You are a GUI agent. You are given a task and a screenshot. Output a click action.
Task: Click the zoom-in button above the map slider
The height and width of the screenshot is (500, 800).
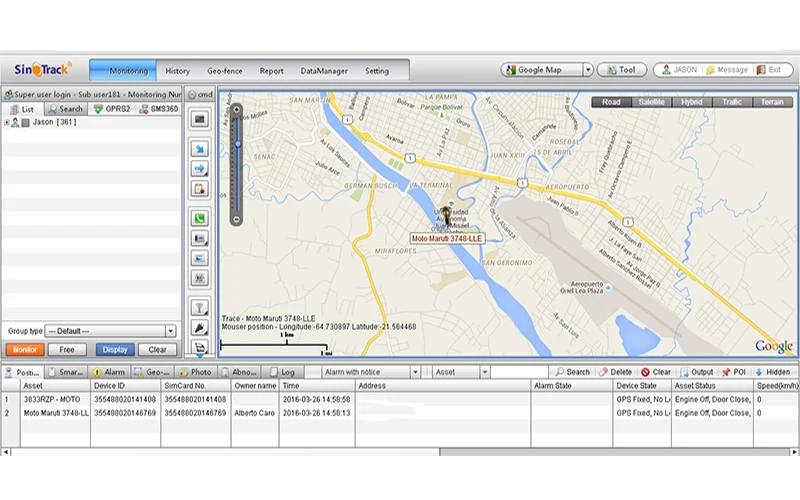[236, 109]
